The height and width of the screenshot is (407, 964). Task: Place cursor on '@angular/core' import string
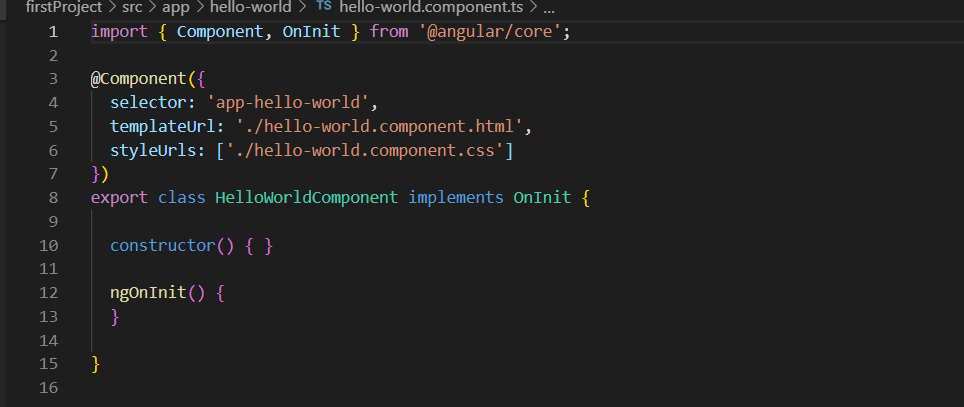coord(487,32)
